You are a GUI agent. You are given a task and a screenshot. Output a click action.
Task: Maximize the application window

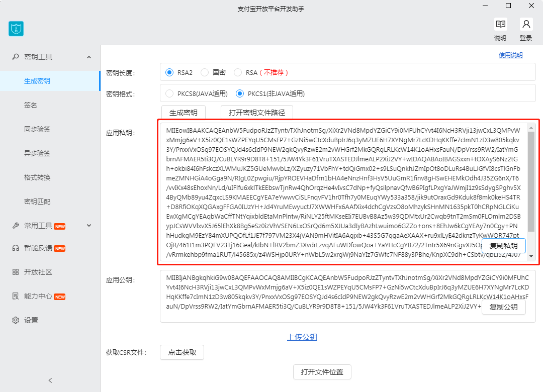(508, 6)
